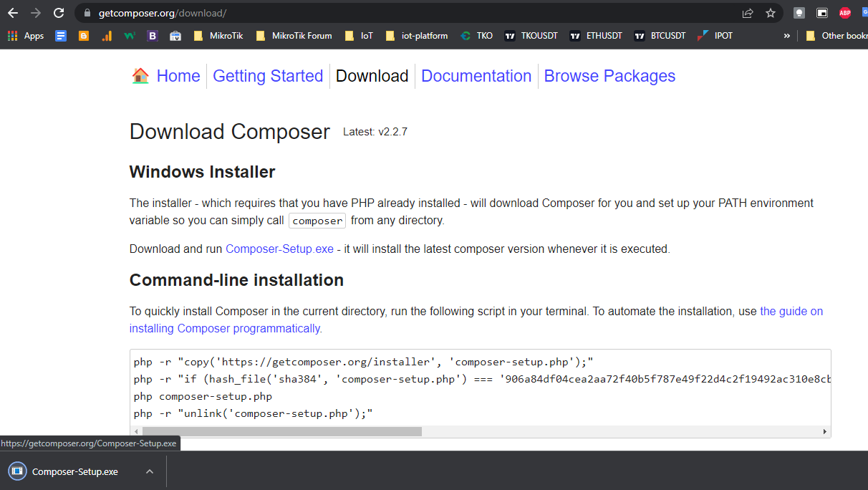Go to the Getting Started page
Screen dimensions: 868x490
coord(268,75)
